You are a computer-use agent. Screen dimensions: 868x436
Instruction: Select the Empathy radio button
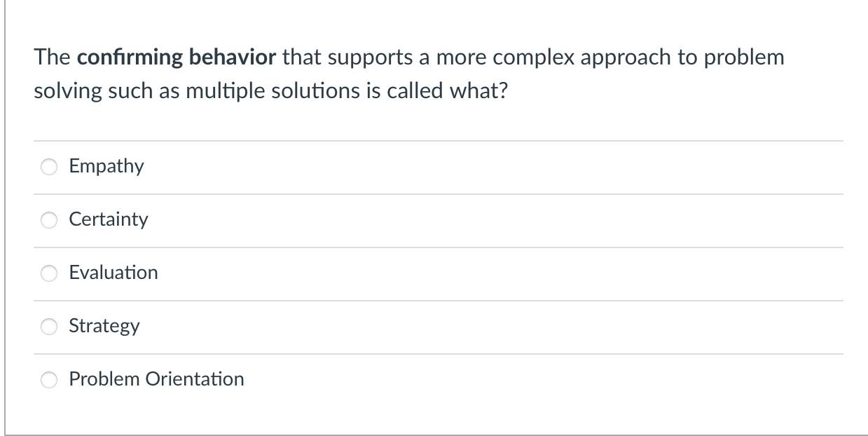coord(48,166)
